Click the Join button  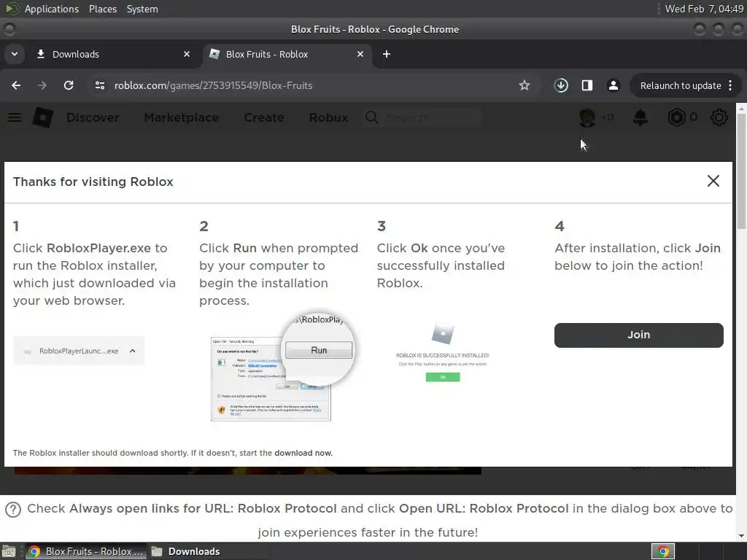click(x=638, y=335)
